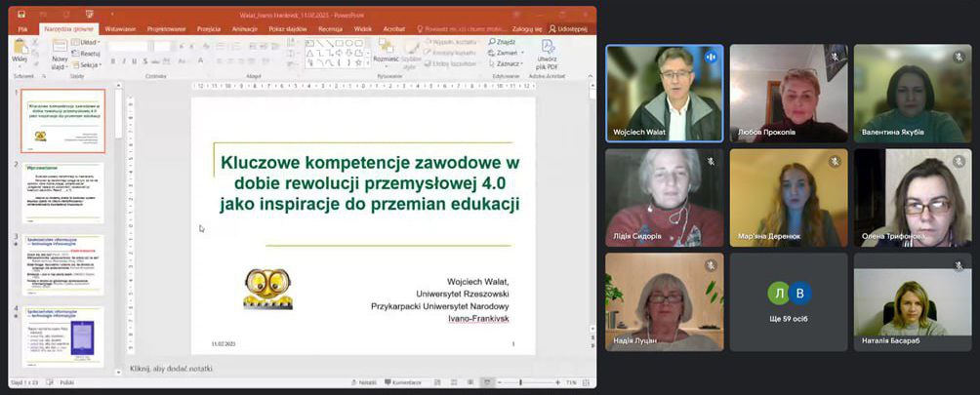
Task: Open the Rozmieść arrange tool
Action: coord(386,49)
